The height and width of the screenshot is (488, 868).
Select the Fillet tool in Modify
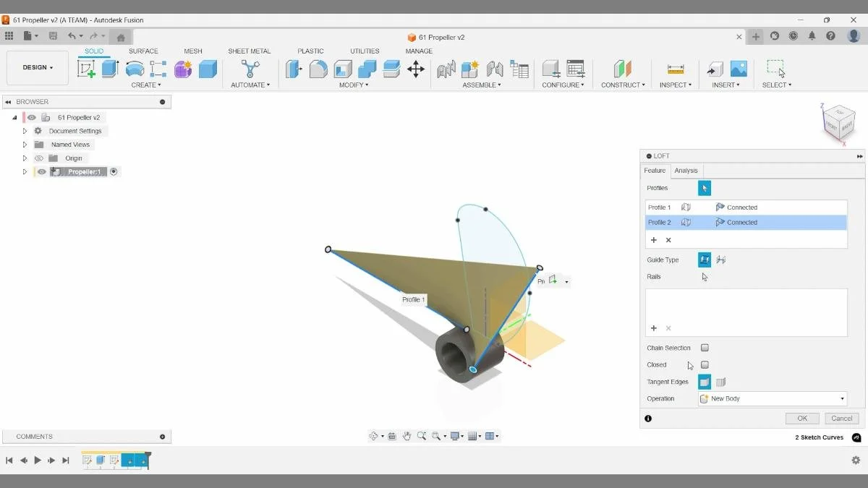pos(318,69)
